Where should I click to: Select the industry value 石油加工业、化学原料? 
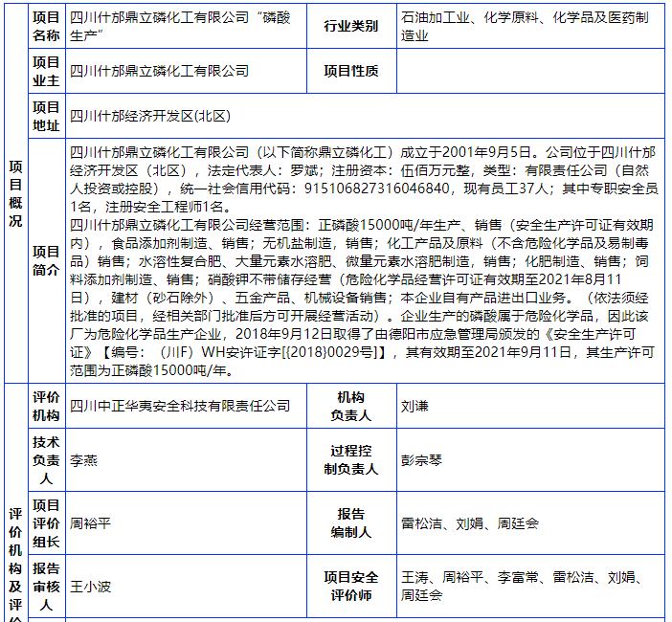525,26
